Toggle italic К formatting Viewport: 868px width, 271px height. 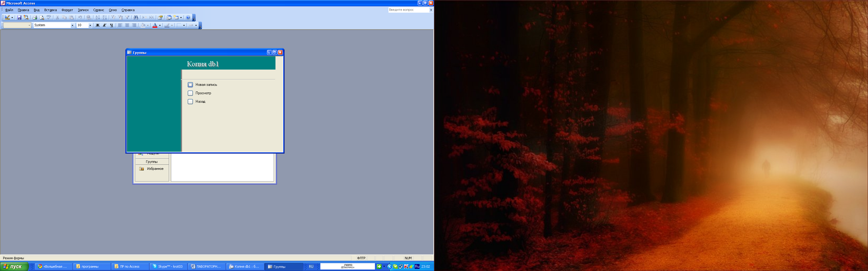pyautogui.click(x=105, y=25)
